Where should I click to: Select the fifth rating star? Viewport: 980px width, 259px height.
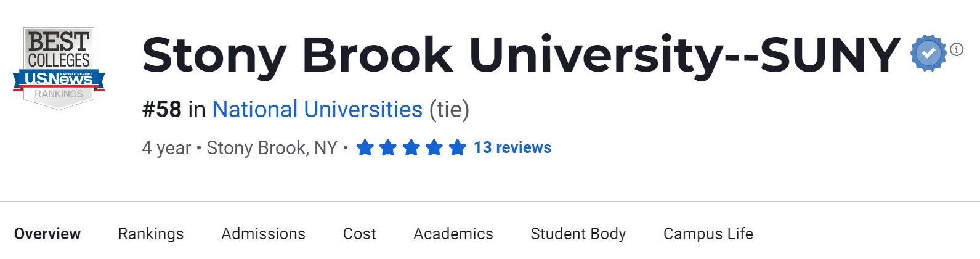(457, 148)
